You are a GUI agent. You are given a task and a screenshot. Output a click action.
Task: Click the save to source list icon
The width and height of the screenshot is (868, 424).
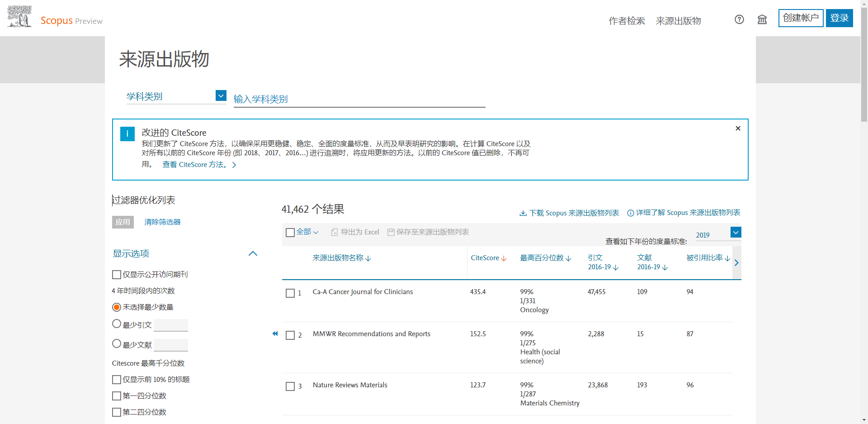pyautogui.click(x=391, y=232)
